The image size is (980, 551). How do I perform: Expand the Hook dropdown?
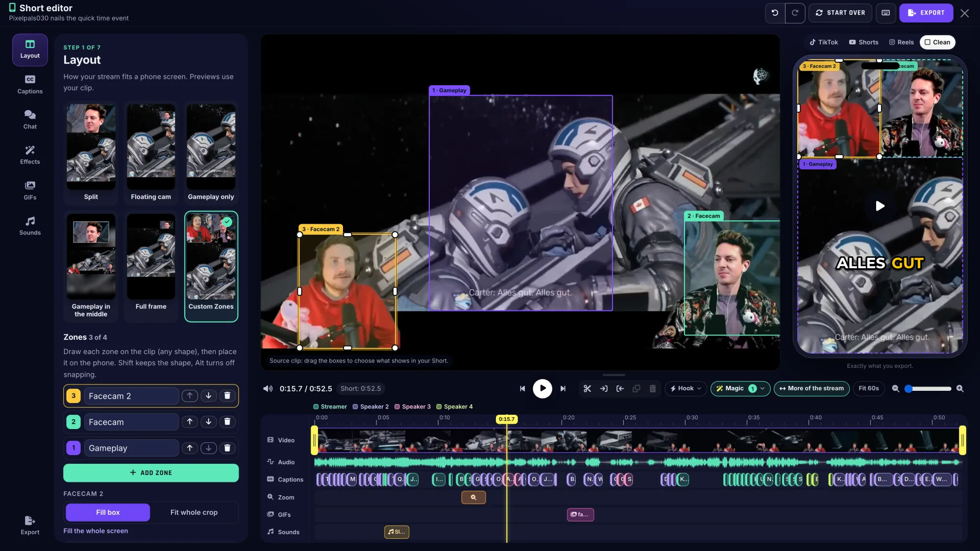coord(686,389)
